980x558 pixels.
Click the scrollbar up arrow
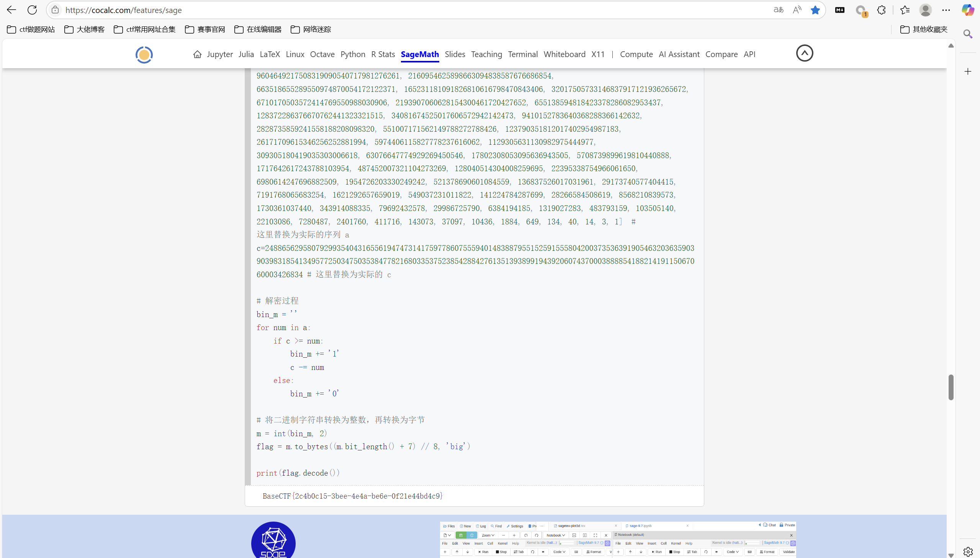point(951,46)
